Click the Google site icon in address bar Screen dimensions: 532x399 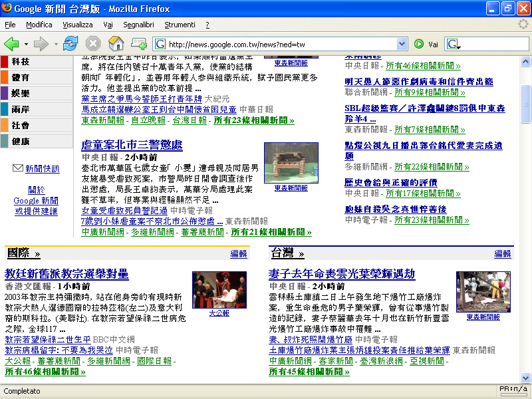(160, 44)
